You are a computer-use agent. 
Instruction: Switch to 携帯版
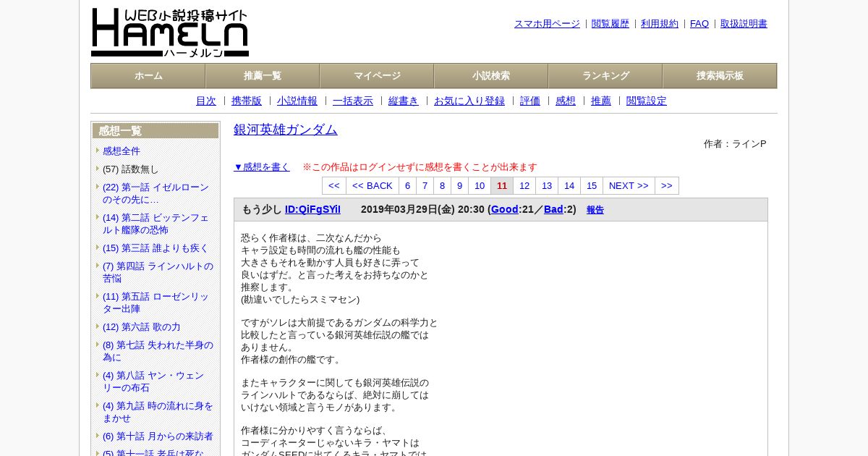[247, 101]
